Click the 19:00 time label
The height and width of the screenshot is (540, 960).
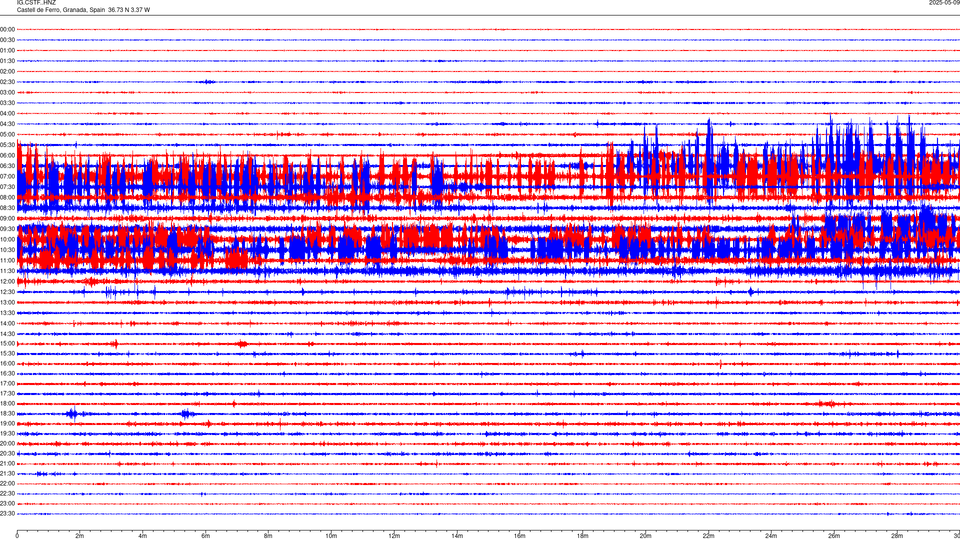coord(7,424)
